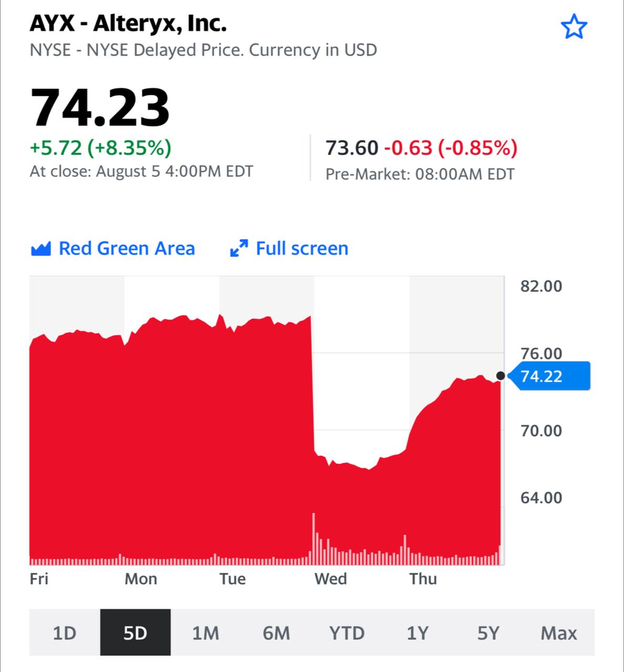
Task: Click the 74.22 current price marker
Action: tap(549, 376)
